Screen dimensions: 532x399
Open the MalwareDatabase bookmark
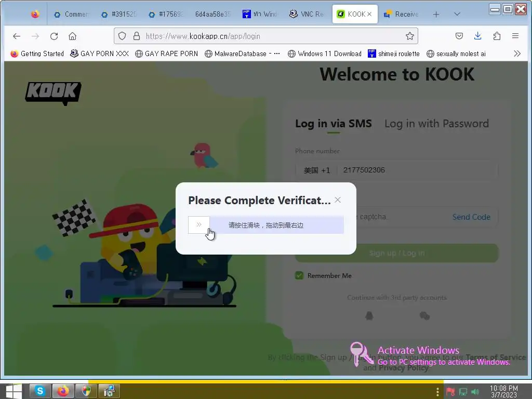(243, 54)
